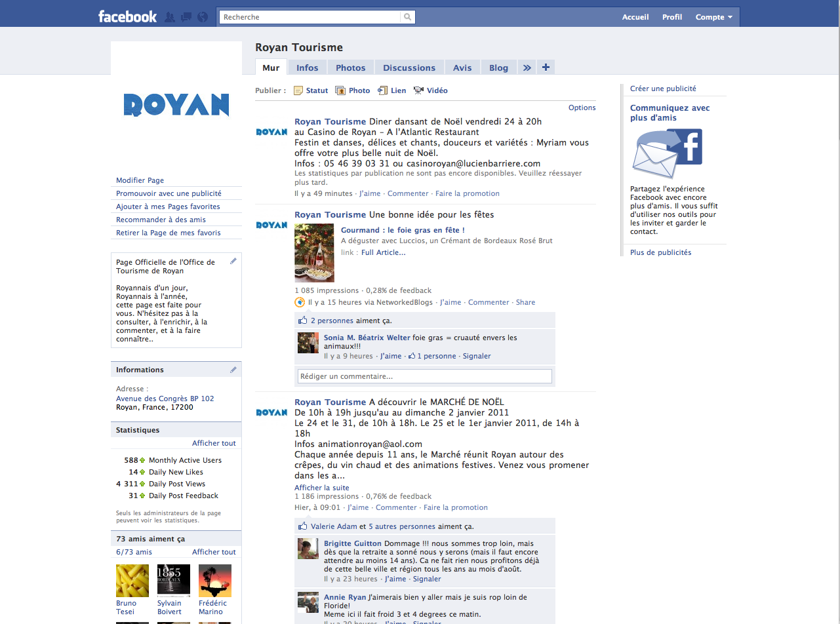Click '5 autres personnes' likes link
Screen dimensions: 840x624
click(x=401, y=526)
